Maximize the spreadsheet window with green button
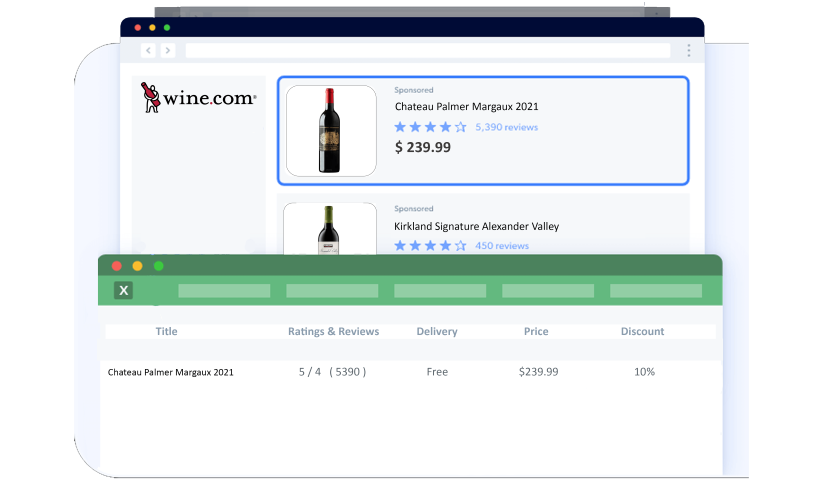 (159, 266)
